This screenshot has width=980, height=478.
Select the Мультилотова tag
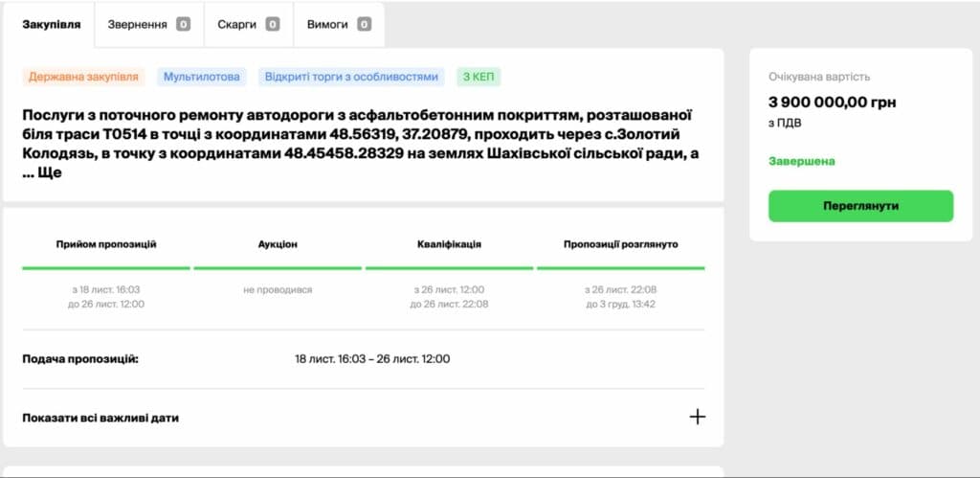tap(201, 77)
